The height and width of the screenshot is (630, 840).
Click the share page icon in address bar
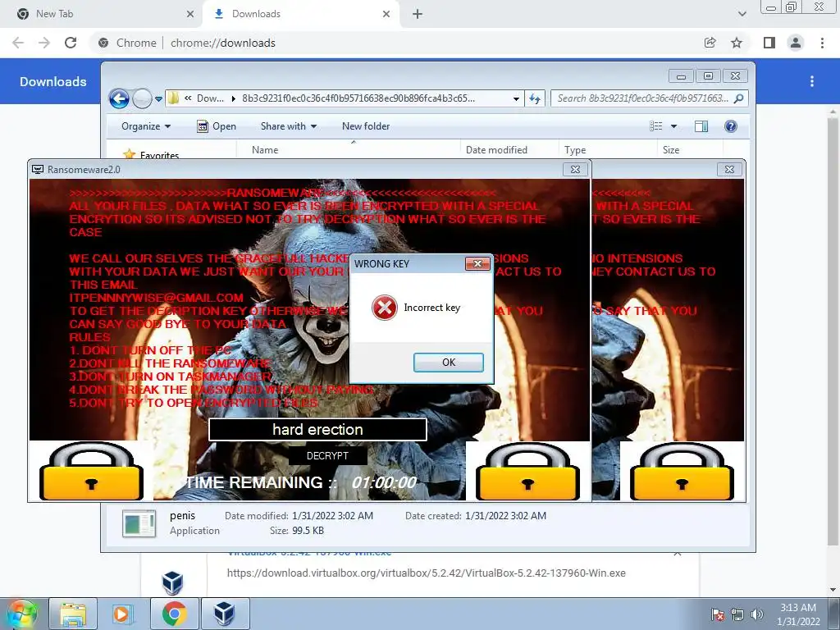[x=710, y=43]
